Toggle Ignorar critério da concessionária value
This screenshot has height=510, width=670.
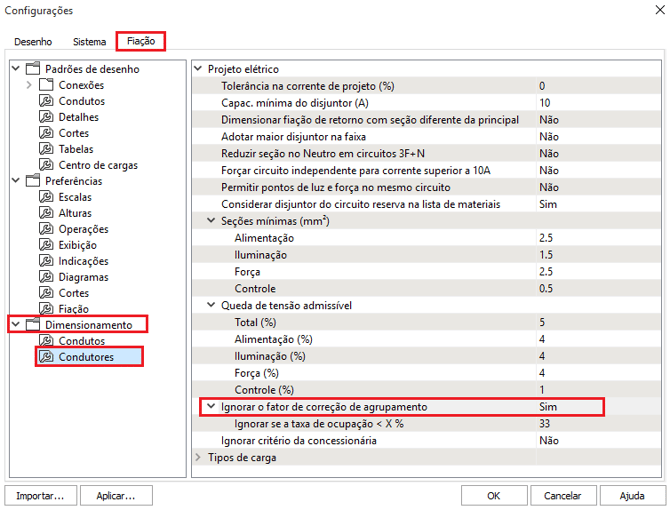(x=548, y=440)
